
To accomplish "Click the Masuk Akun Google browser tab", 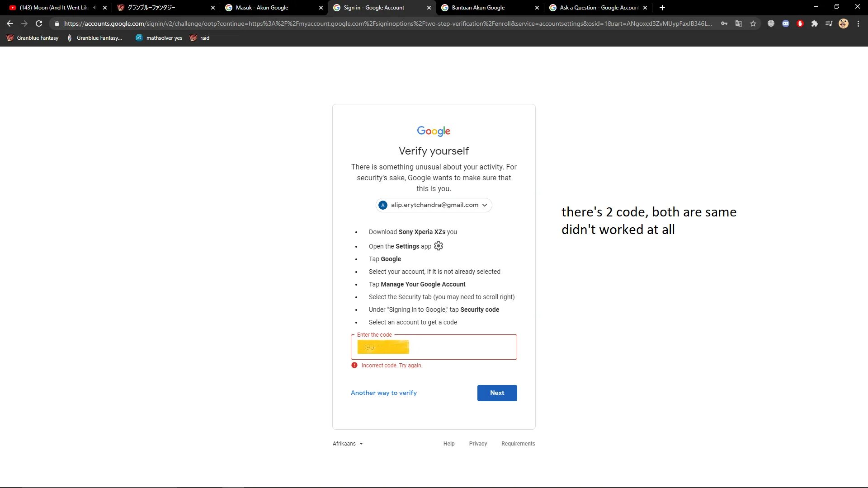I will pos(263,7).
